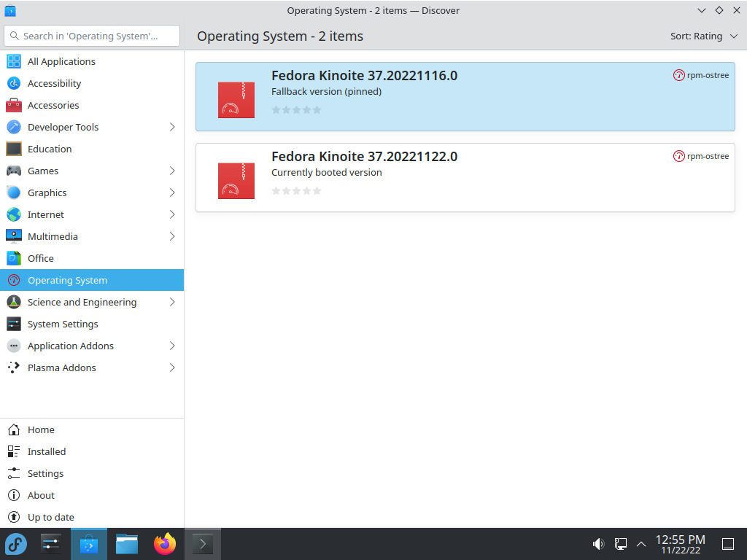The width and height of the screenshot is (747, 560).
Task: Open Fedora application launcher in taskbar
Action: (16, 544)
